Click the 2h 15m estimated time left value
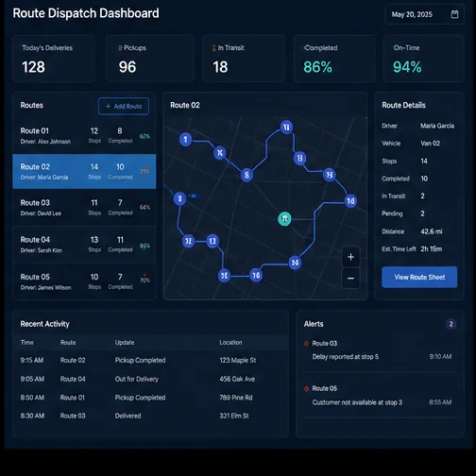This screenshot has height=476, width=476. point(432,248)
